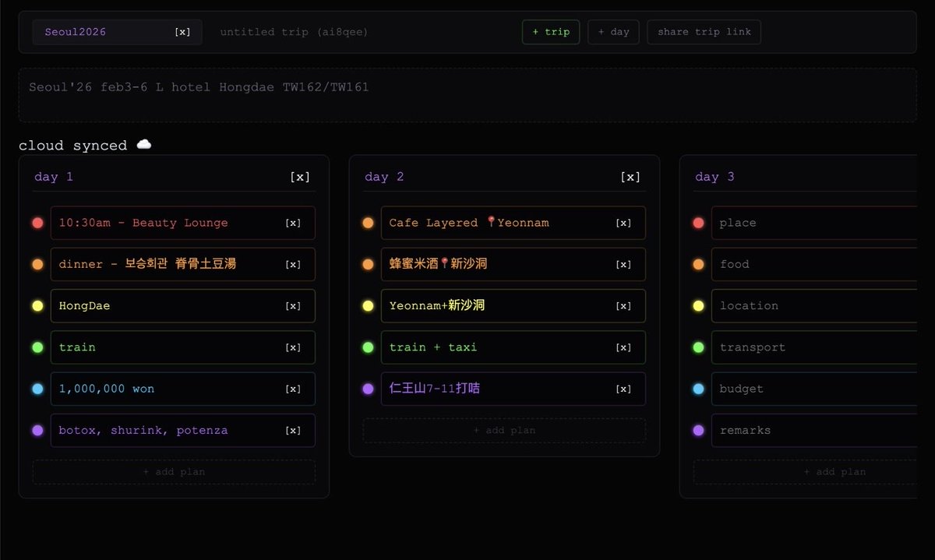
Task: Click the green dot beside day 3 transport
Action: click(698, 347)
